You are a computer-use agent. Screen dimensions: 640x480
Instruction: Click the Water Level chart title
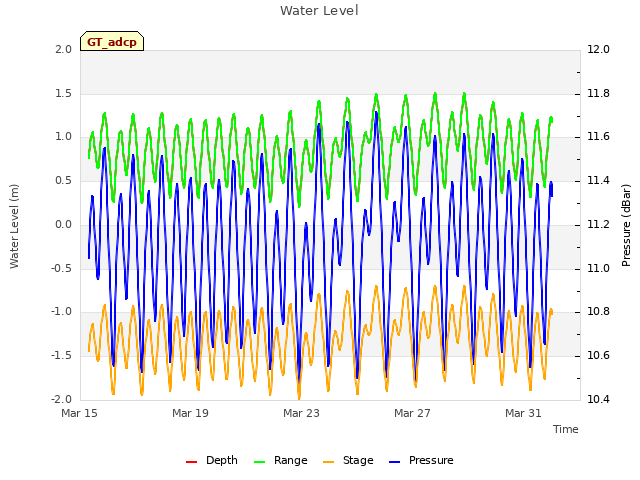[319, 11]
